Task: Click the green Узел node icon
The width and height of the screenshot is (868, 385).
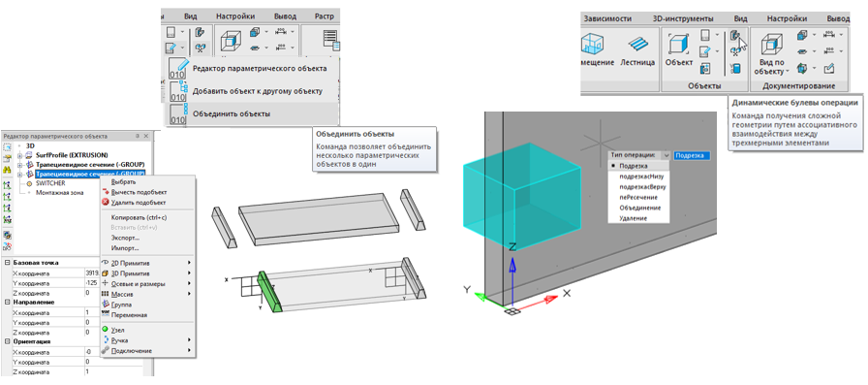Action: click(106, 330)
